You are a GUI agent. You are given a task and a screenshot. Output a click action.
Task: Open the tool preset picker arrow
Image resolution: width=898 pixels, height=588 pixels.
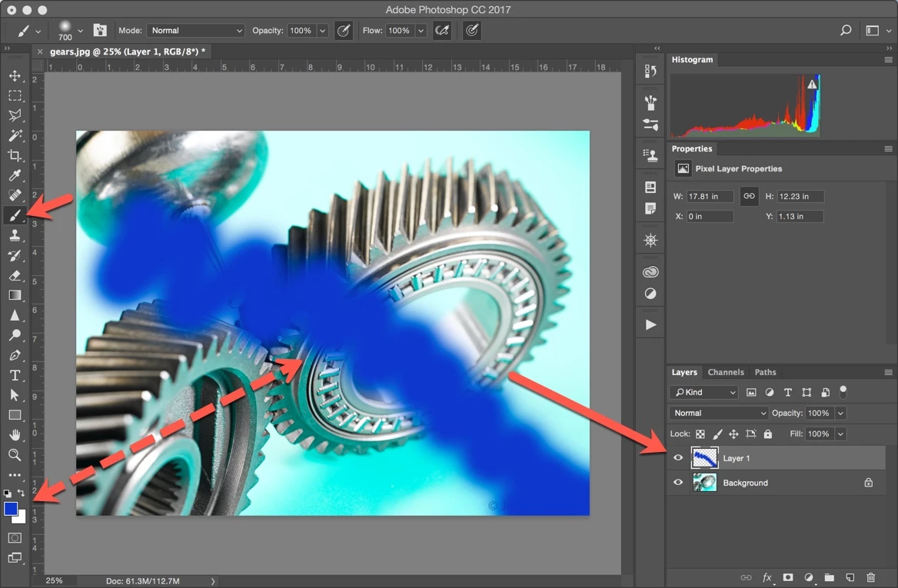(38, 32)
